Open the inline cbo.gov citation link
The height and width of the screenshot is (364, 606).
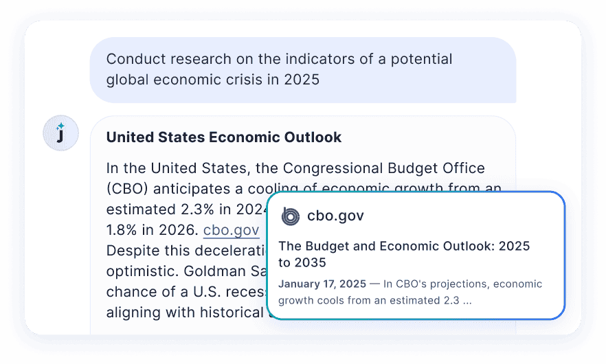pos(231,230)
